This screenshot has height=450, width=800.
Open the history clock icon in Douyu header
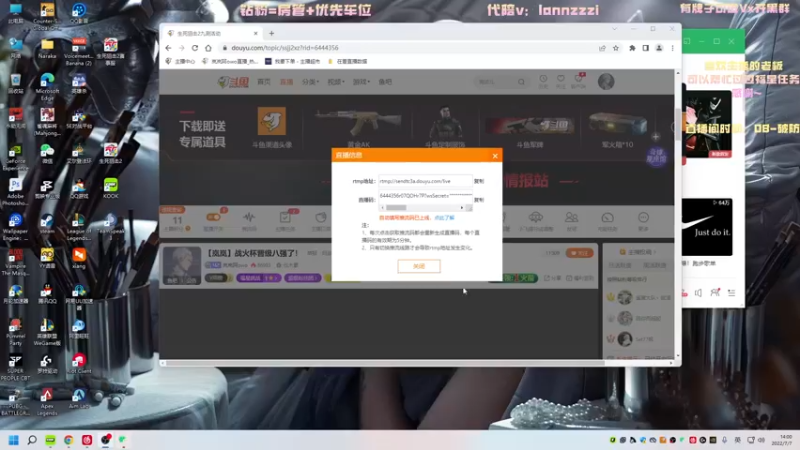pyautogui.click(x=543, y=81)
